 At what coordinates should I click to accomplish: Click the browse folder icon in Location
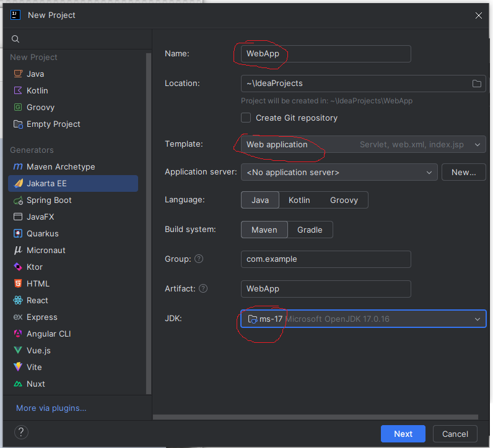[x=477, y=84]
